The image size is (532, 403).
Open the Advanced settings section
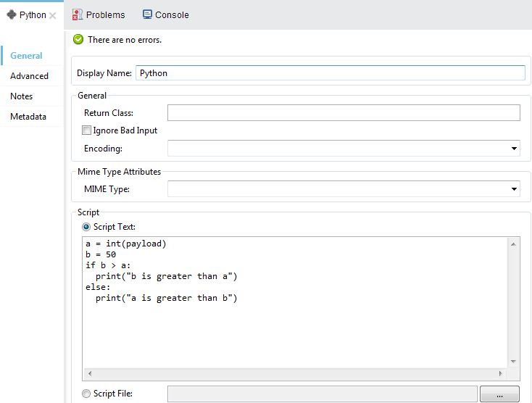(x=29, y=76)
